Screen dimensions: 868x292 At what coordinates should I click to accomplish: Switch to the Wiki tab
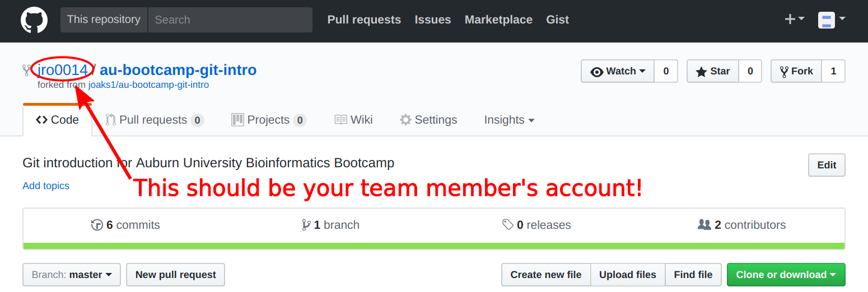pyautogui.click(x=353, y=120)
